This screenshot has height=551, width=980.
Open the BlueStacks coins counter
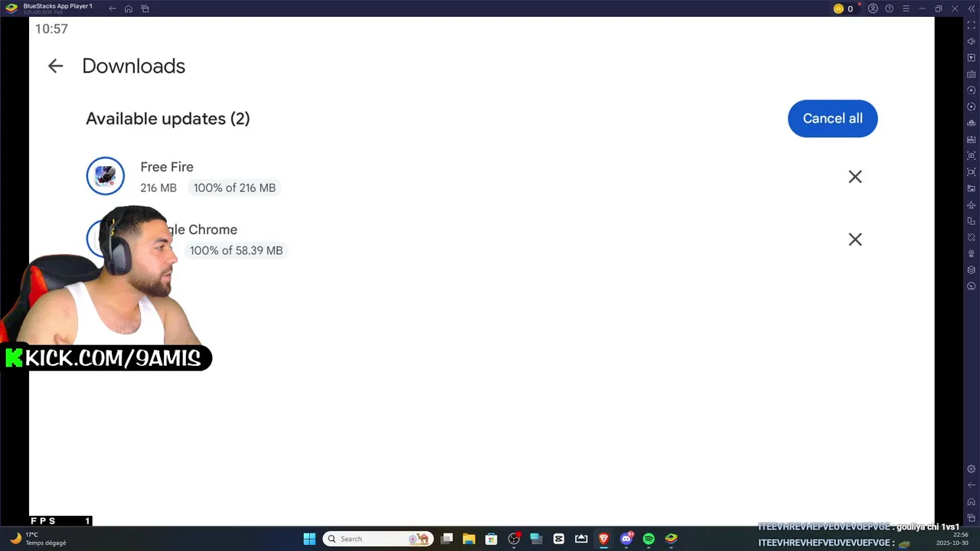(843, 8)
